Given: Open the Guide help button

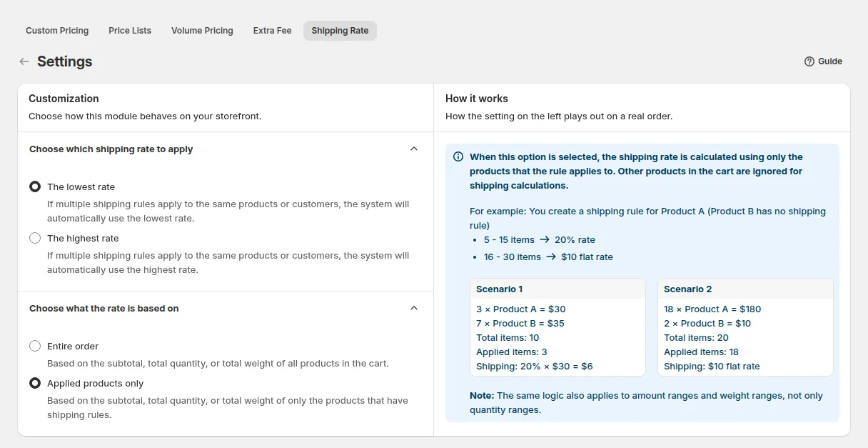Looking at the screenshot, I should [x=823, y=61].
